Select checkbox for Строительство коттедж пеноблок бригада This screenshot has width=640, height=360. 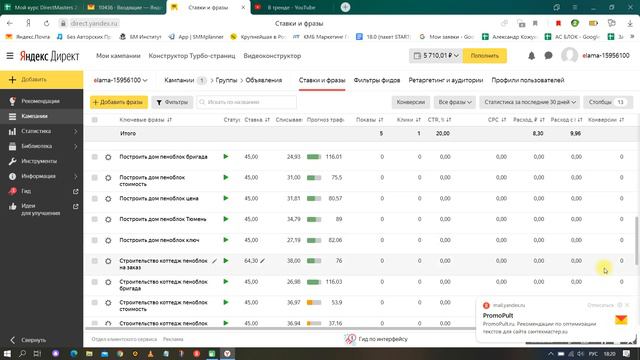[x=95, y=282]
